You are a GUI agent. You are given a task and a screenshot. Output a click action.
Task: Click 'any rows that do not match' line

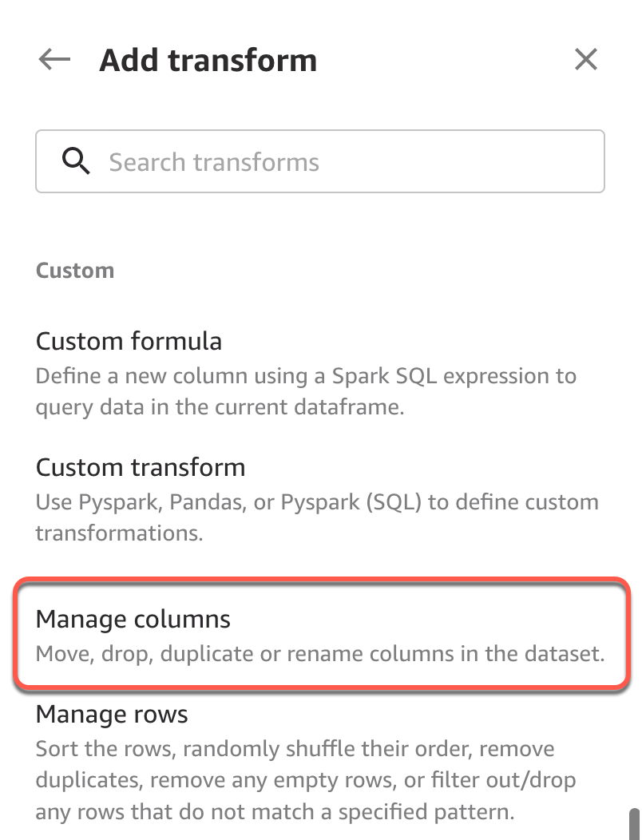pos(274,813)
